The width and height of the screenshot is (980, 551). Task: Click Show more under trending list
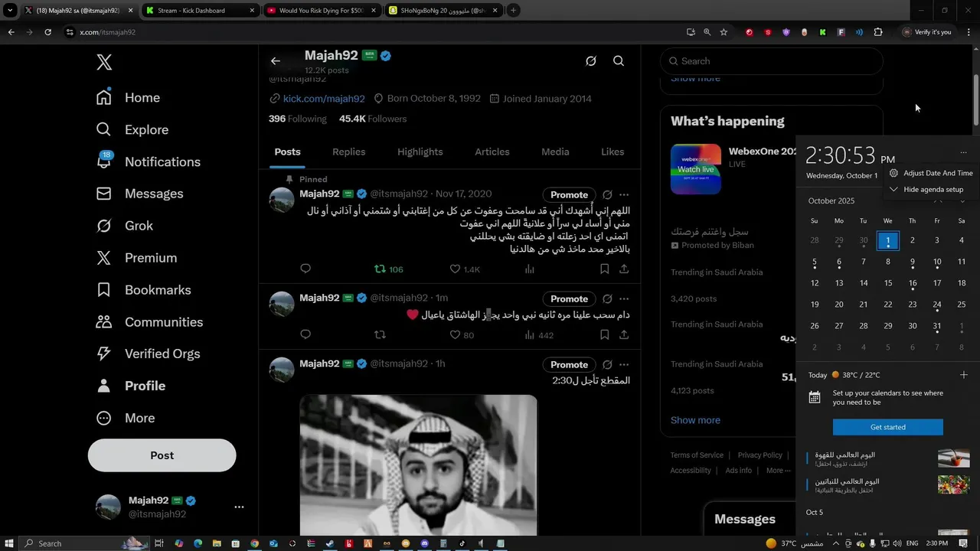point(695,420)
